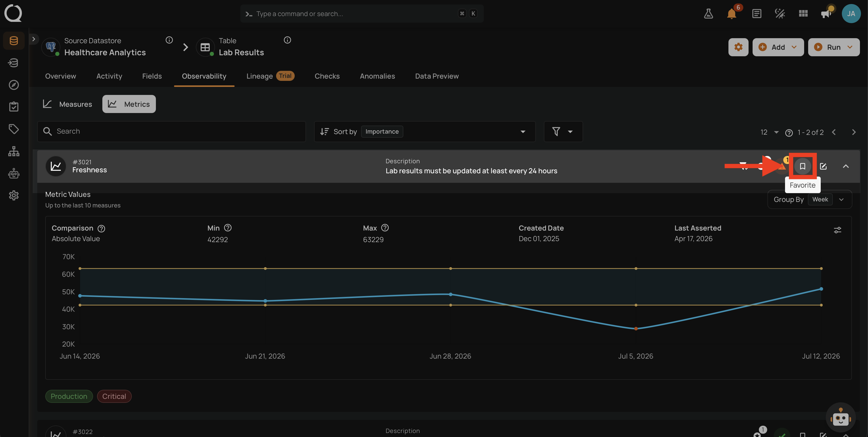The height and width of the screenshot is (437, 868).
Task: Favorite the Freshness metric with the bookmark icon
Action: 802,166
